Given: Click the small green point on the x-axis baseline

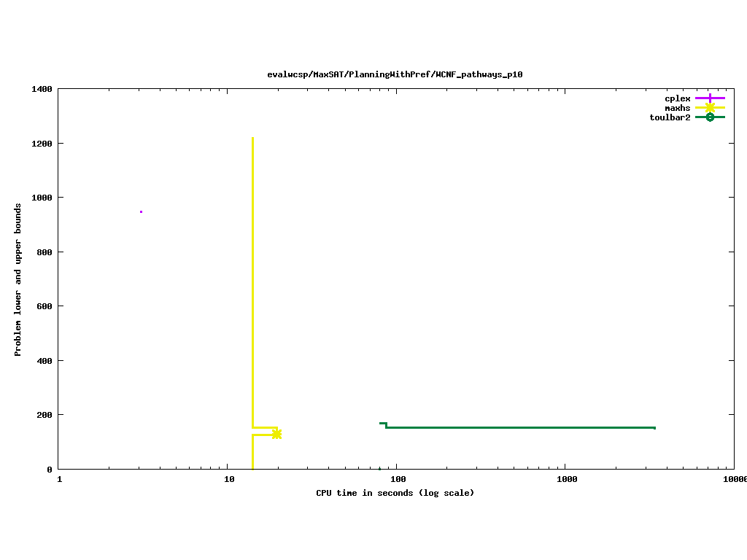Looking at the screenshot, I should coord(379,468).
